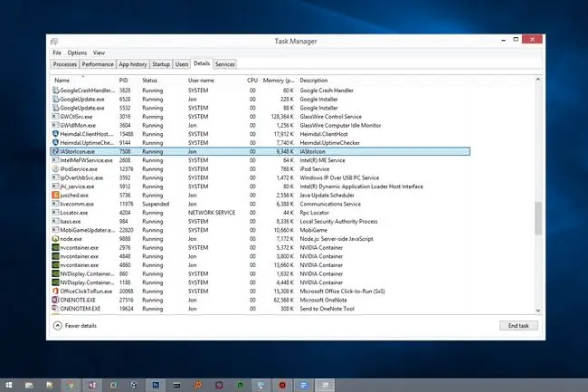
Task: Click the vertical scrollbar thumb
Action: pos(538,218)
